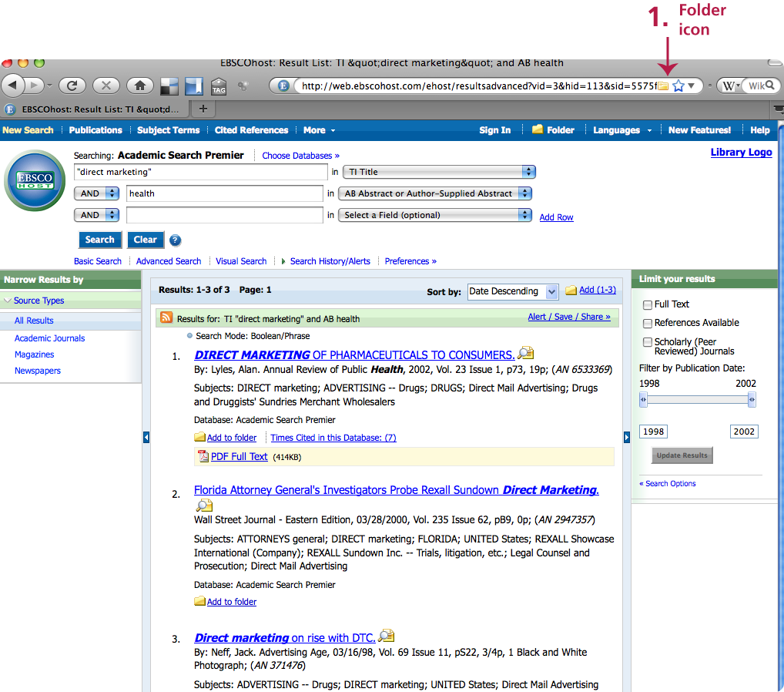Viewport: 784px width, 692px height.
Task: Click the browser Forward arrow button
Action: coord(35,86)
